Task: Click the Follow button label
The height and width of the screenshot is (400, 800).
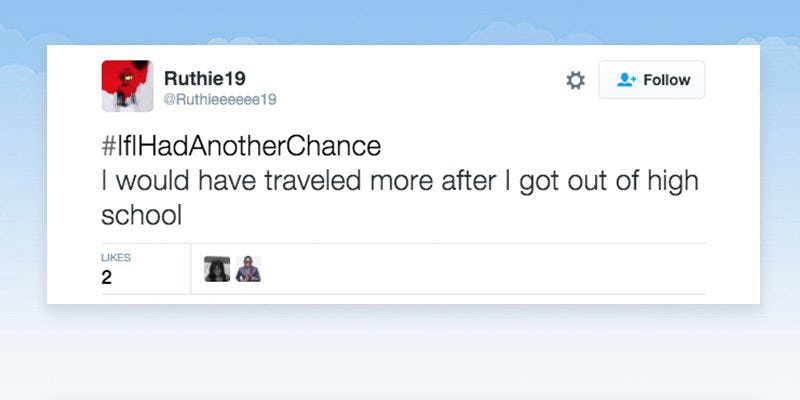Action: click(667, 80)
